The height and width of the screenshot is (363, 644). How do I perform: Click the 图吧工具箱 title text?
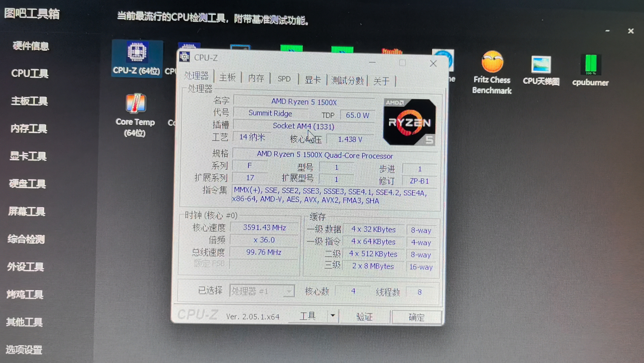(x=32, y=14)
